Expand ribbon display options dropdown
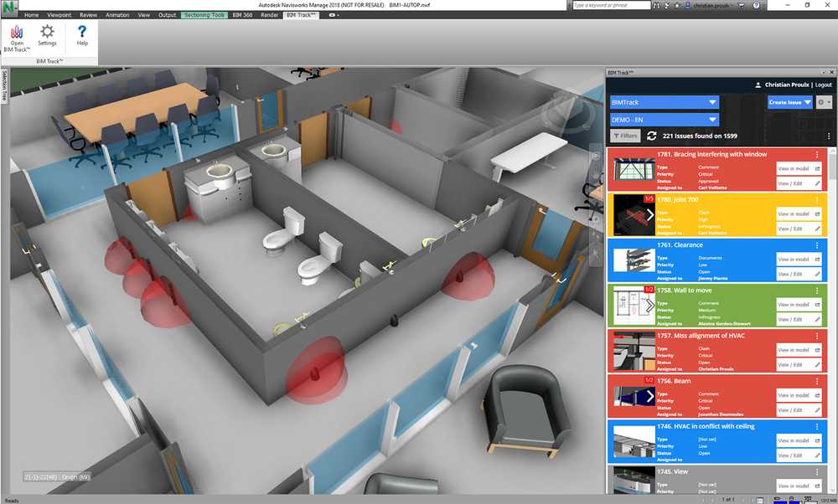 click(x=334, y=15)
